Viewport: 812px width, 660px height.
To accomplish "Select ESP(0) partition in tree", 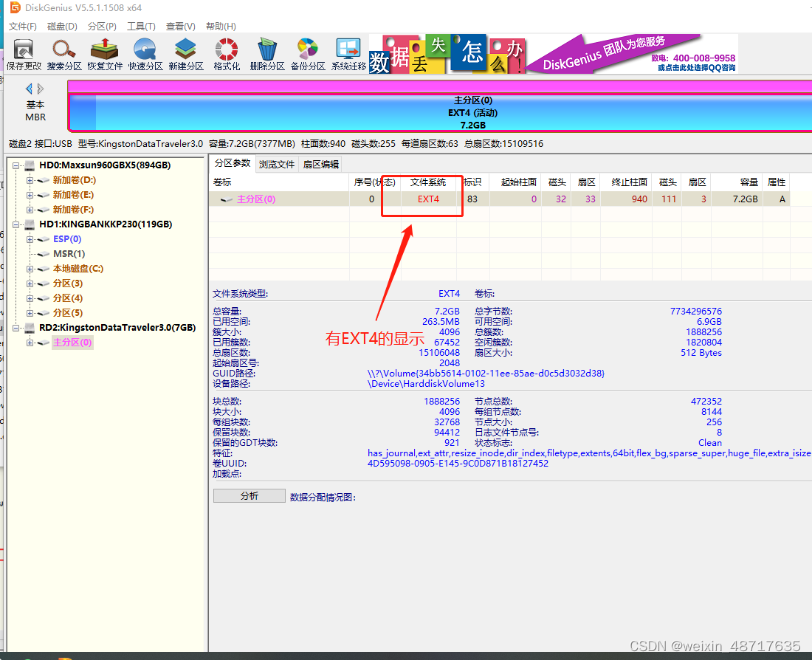I will click(66, 239).
